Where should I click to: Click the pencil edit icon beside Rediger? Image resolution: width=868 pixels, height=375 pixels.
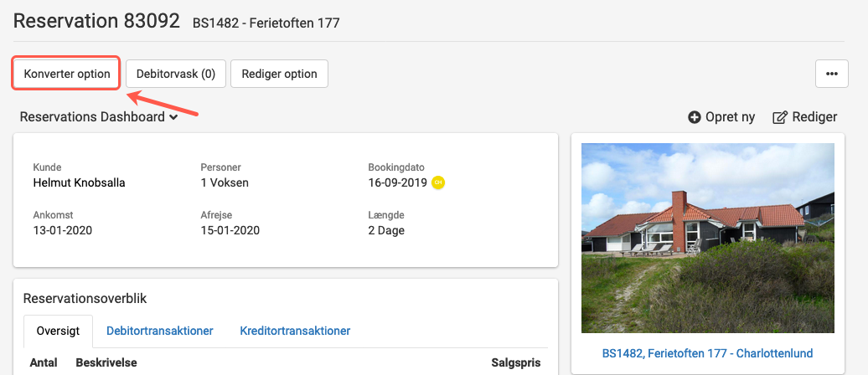pyautogui.click(x=779, y=117)
